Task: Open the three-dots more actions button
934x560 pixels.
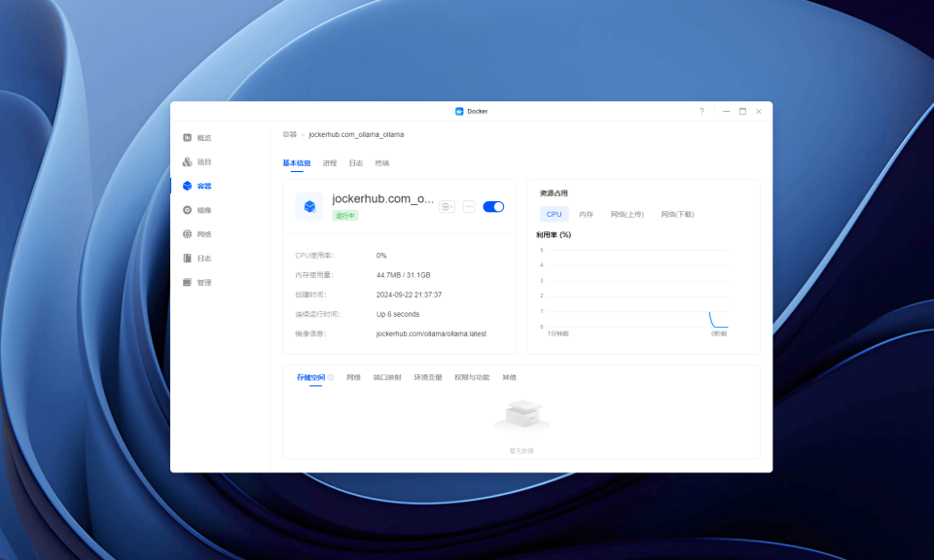Action: click(x=469, y=206)
